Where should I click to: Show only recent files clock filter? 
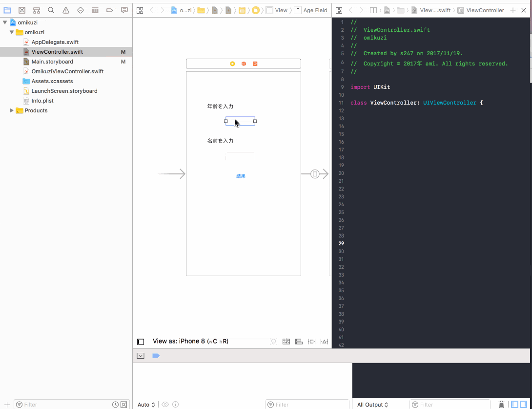coord(115,405)
